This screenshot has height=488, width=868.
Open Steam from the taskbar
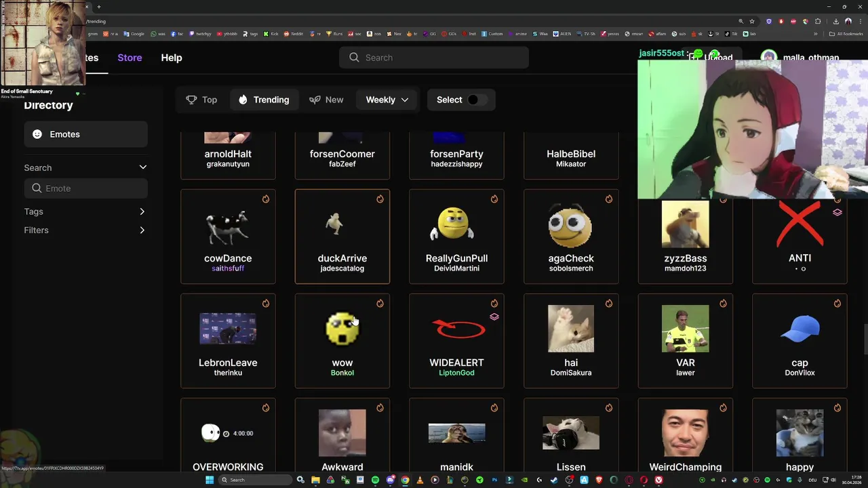(x=554, y=480)
